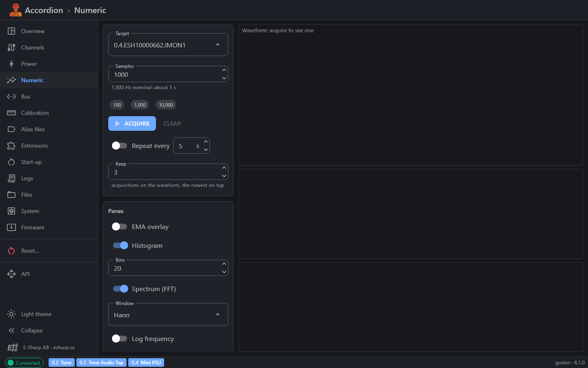
Task: Choose the 10,000 samples preset chip
Action: pyautogui.click(x=166, y=105)
